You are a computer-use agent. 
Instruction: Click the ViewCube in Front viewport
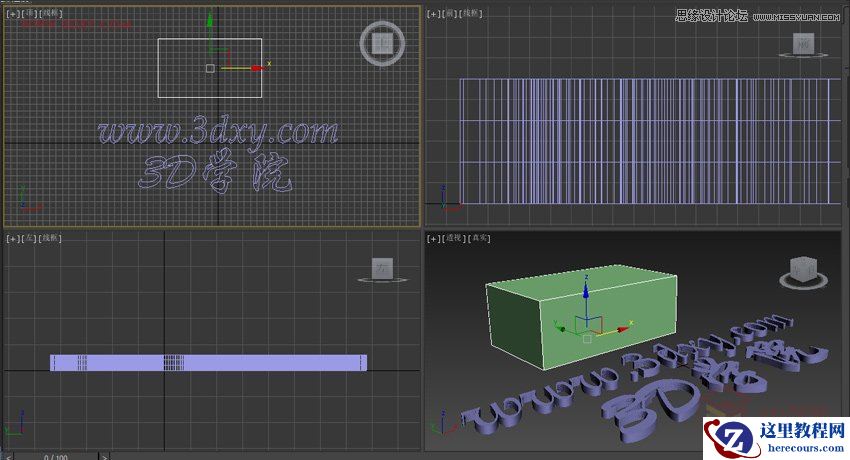click(803, 43)
